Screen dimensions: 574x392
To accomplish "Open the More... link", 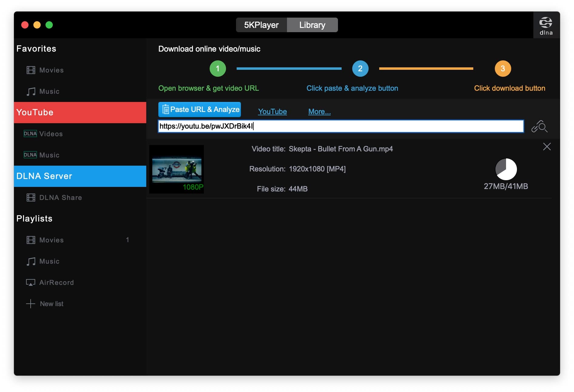I will pos(319,112).
